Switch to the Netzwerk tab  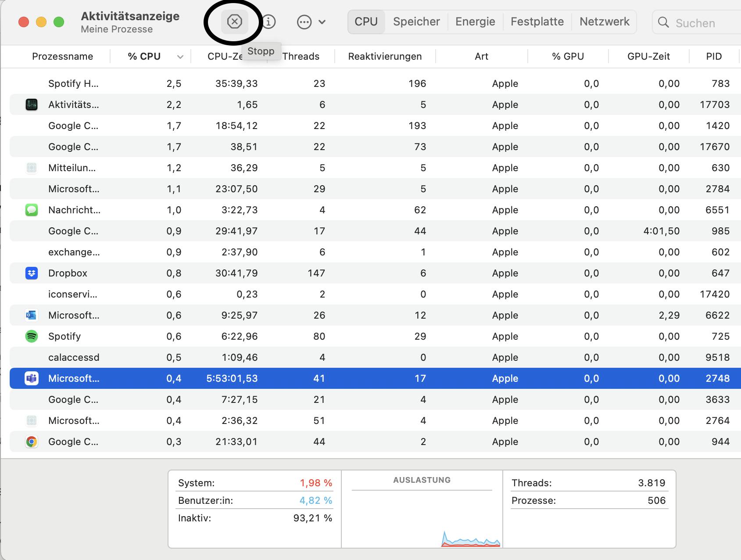click(604, 22)
